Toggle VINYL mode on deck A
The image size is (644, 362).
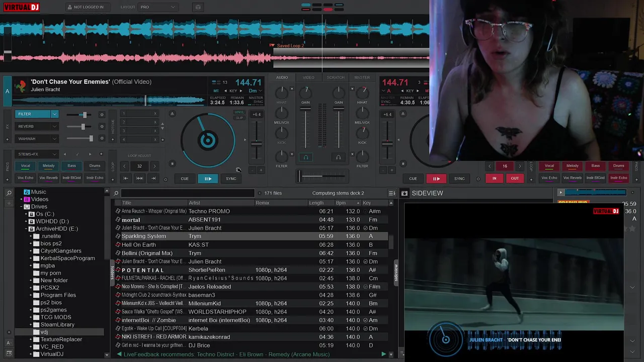[x=239, y=112]
